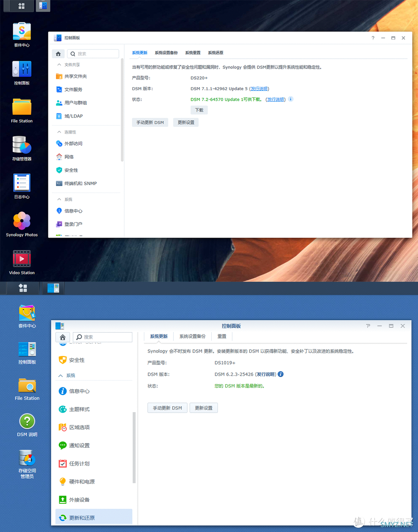Switch to 重置 tab in DSM 6

click(x=222, y=336)
